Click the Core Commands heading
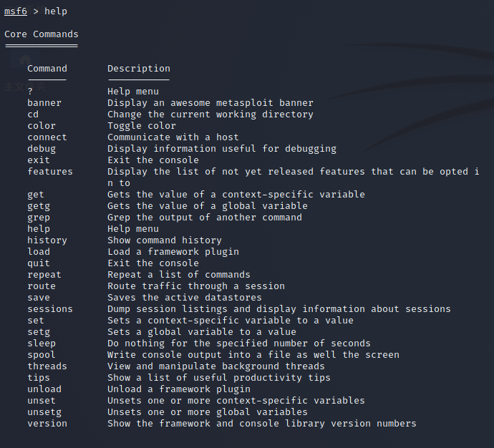The image size is (494, 448). [42, 34]
